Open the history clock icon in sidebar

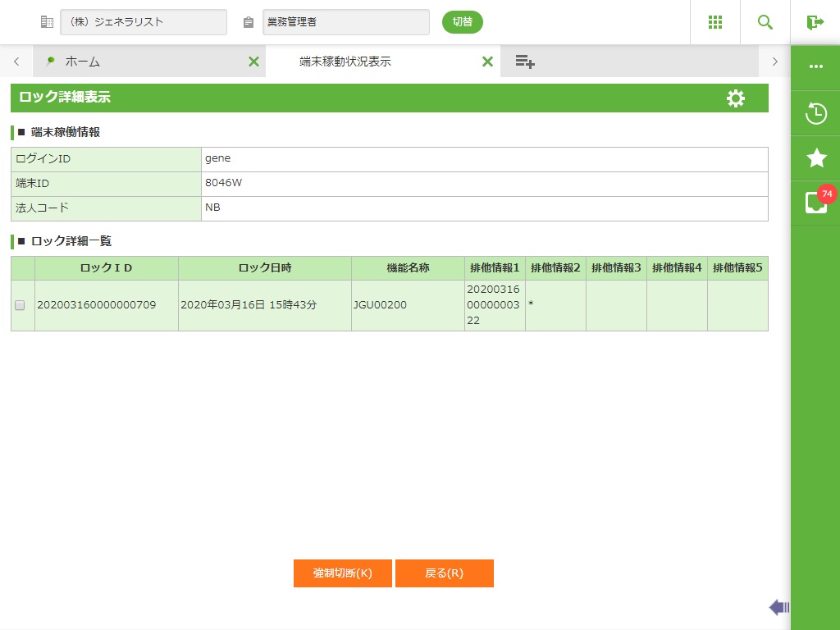[815, 113]
